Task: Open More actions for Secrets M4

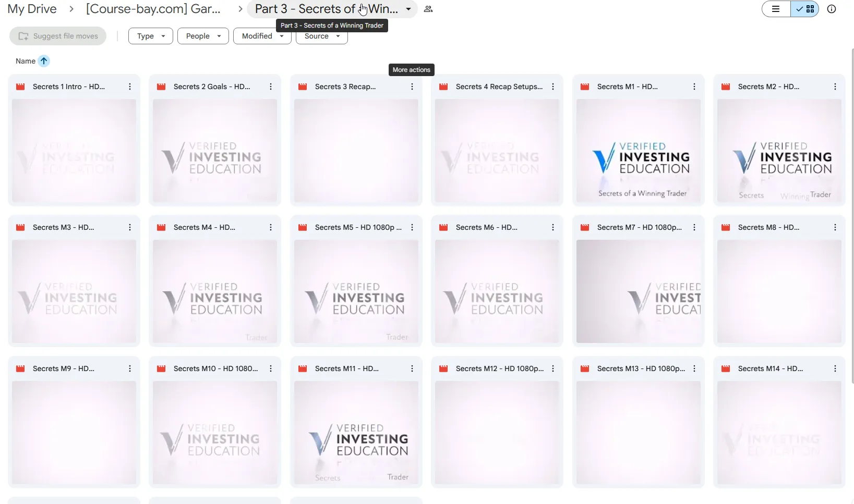Action: tap(271, 227)
